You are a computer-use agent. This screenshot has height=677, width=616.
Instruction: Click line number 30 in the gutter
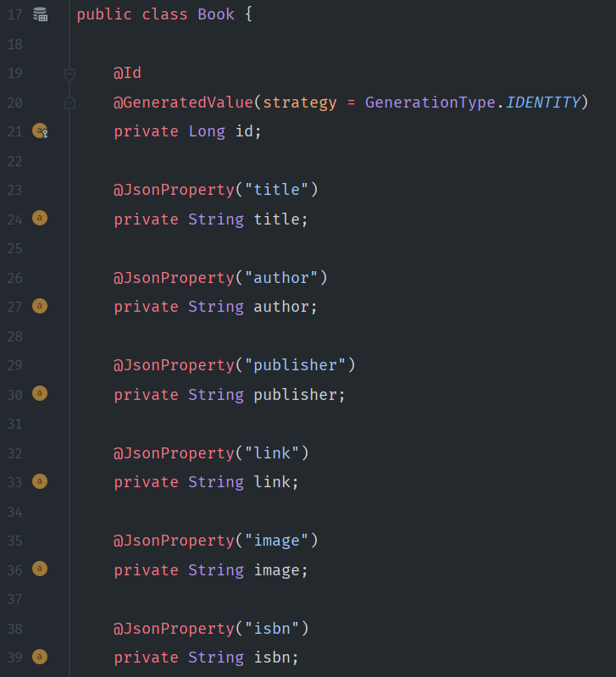pos(14,395)
